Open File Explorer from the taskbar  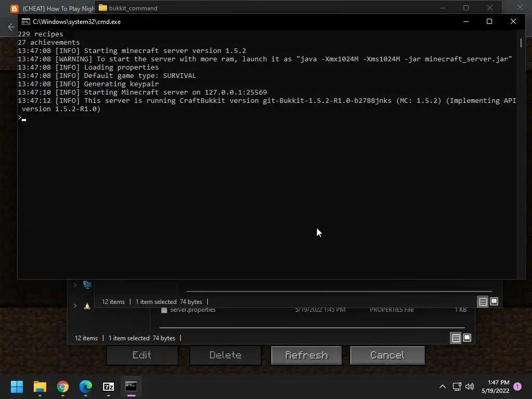[x=39, y=387]
